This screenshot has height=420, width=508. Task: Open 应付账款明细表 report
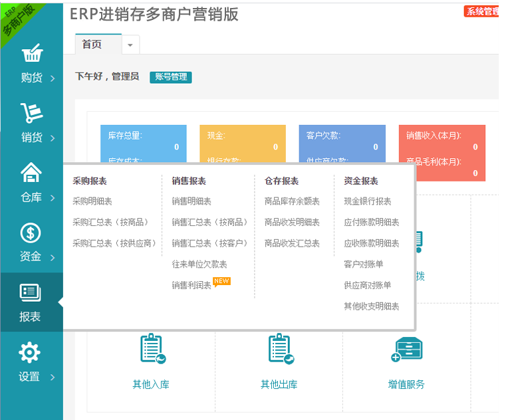coord(371,223)
